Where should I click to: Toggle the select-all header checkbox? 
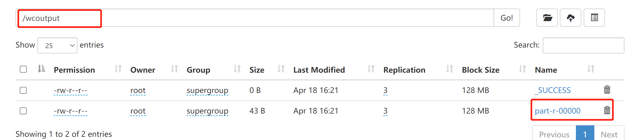click(x=23, y=69)
